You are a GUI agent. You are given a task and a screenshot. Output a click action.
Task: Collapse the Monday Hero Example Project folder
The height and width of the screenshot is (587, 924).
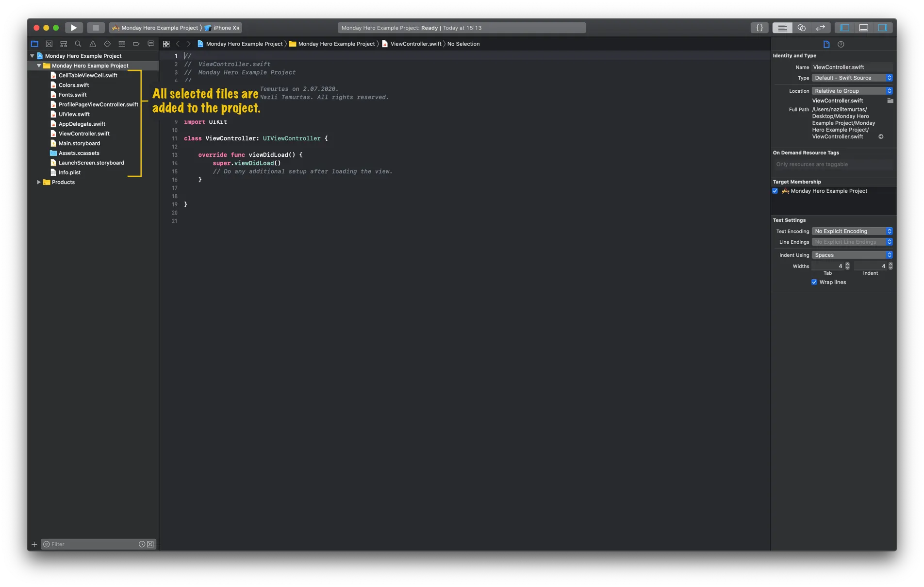39,66
